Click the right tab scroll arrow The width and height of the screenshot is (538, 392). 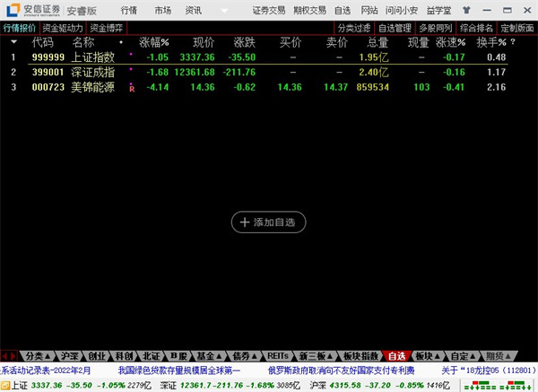pos(13,356)
